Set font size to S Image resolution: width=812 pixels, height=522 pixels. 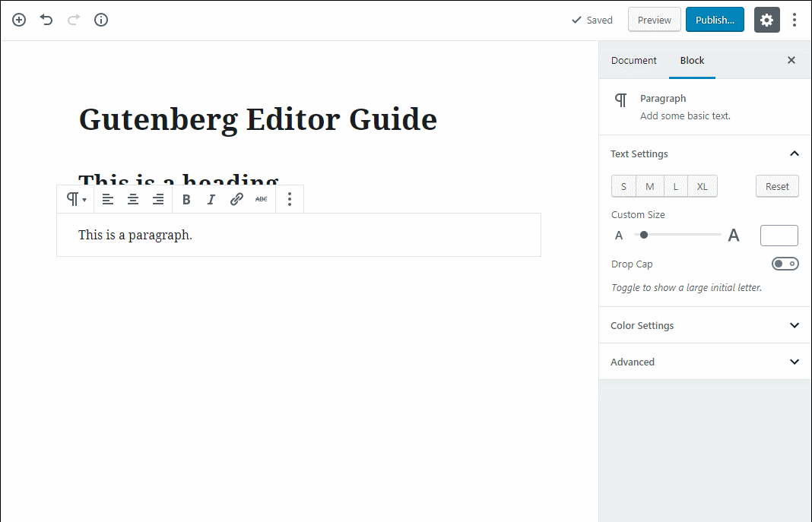[x=623, y=186]
